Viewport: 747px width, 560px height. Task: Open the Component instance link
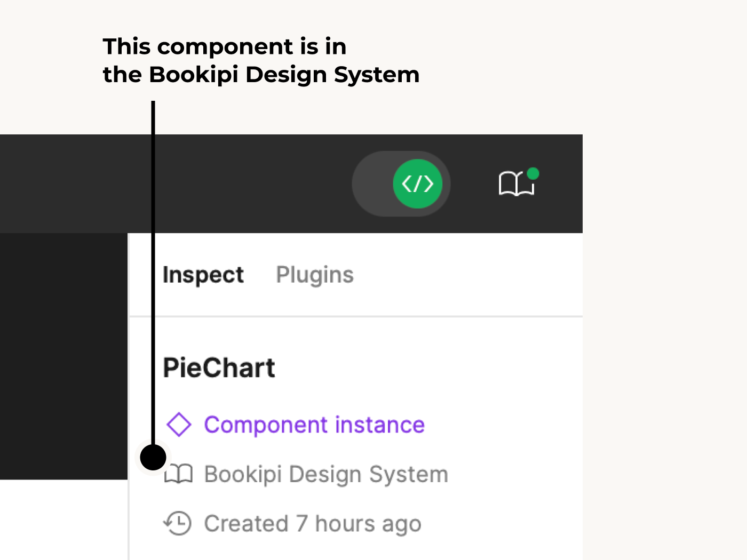click(x=314, y=425)
